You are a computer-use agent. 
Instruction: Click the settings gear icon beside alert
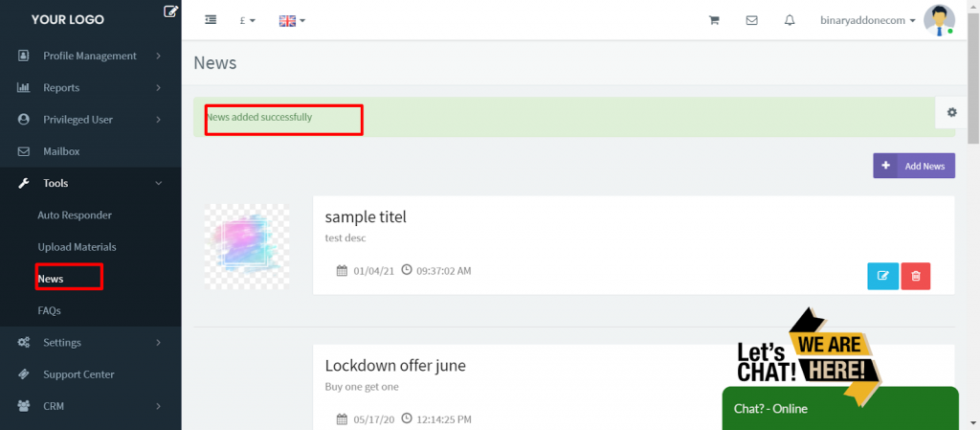click(952, 112)
